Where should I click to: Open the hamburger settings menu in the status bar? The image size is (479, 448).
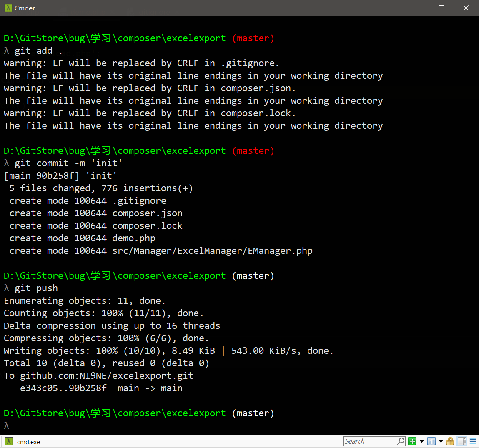pyautogui.click(x=473, y=441)
